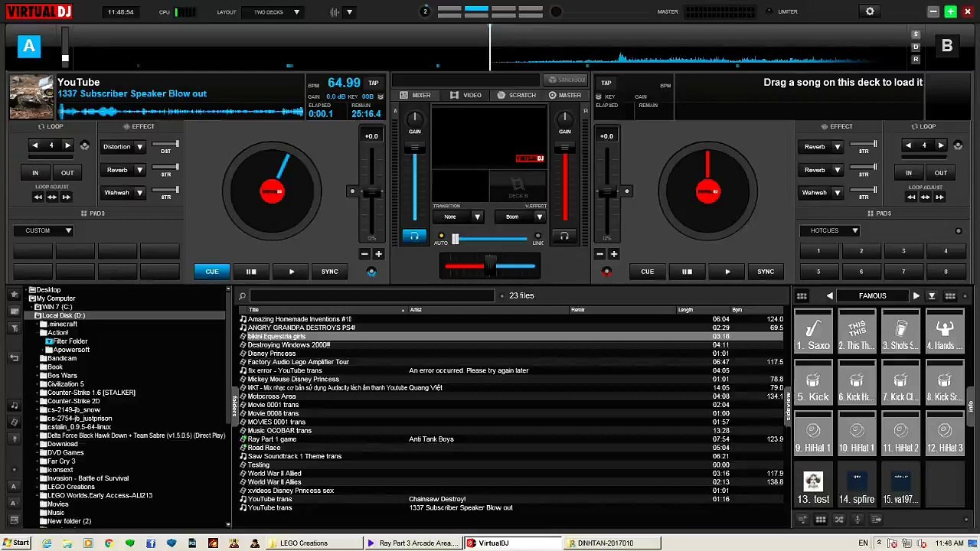Trigger the 4. Hands sampler pad
Screen dimensions: 980x551
point(945,330)
